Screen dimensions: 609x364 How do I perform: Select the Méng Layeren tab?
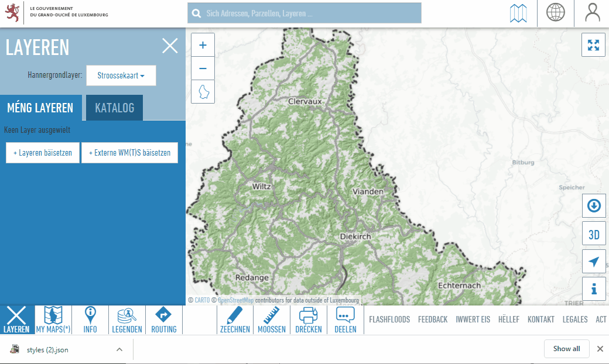[40, 108]
